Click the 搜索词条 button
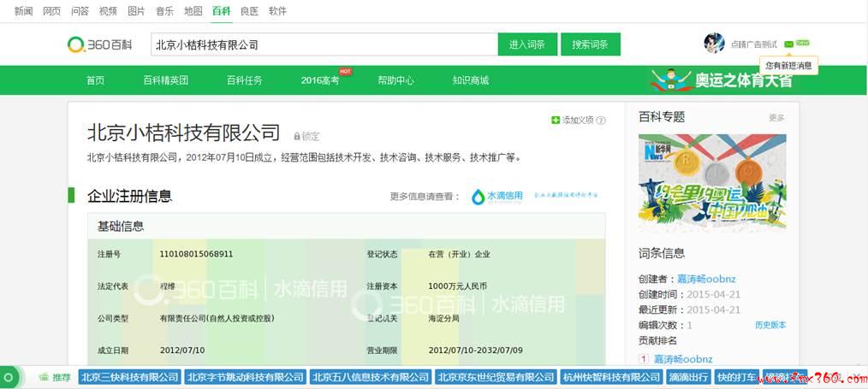Image resolution: width=868 pixels, height=389 pixels. click(x=590, y=44)
